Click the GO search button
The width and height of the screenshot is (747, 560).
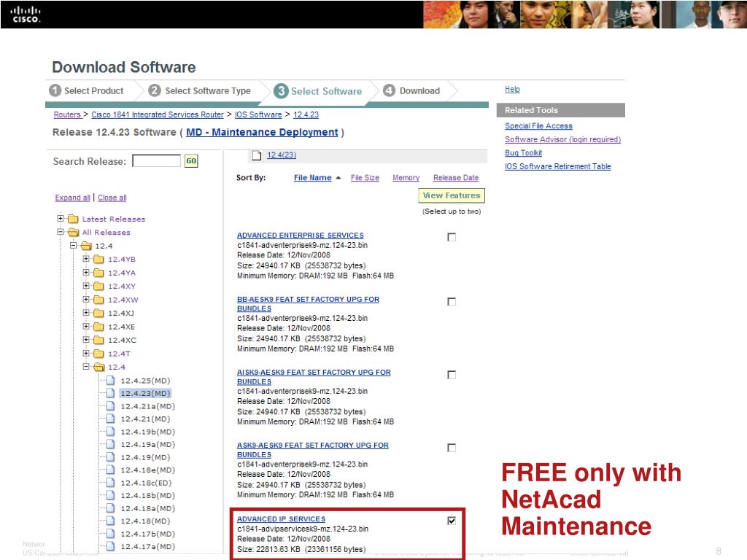coord(191,161)
